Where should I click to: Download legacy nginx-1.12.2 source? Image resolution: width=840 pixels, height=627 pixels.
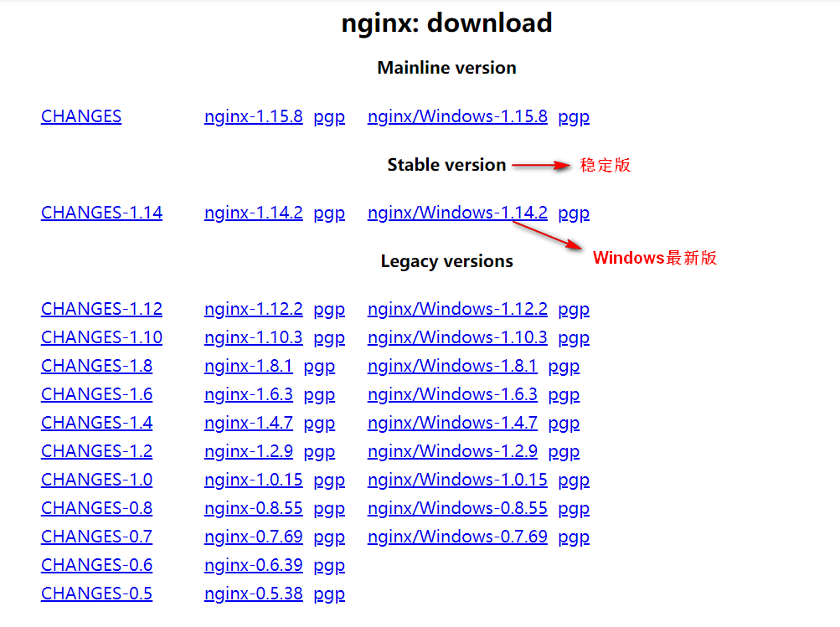tap(253, 309)
